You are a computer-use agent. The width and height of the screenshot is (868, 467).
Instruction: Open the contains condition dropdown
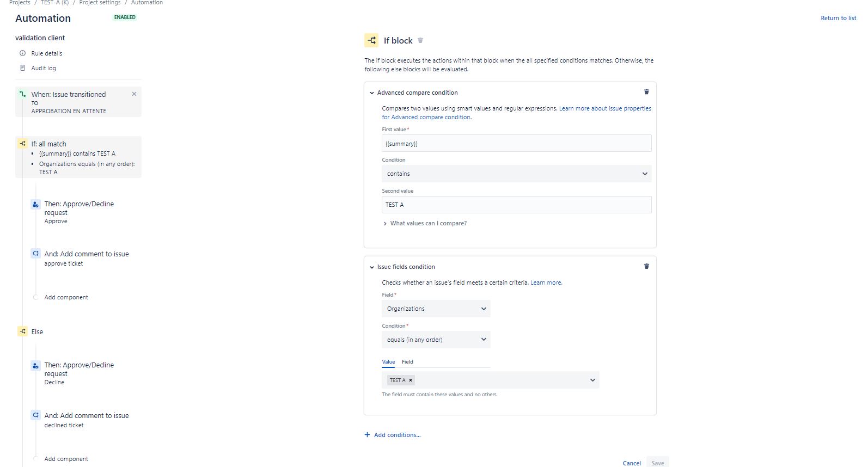pyautogui.click(x=517, y=174)
